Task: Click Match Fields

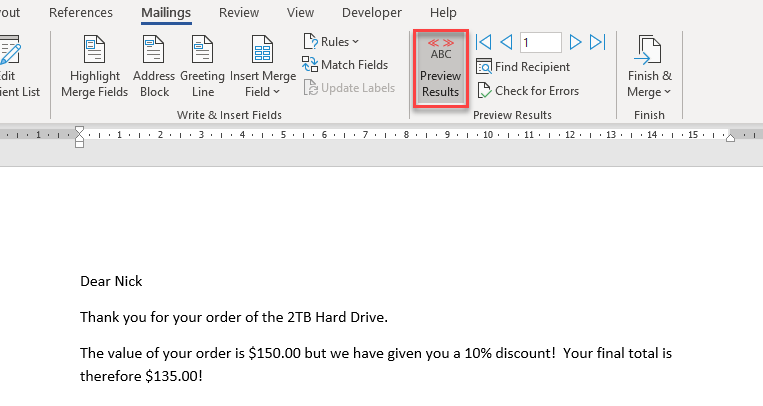Action: point(345,65)
